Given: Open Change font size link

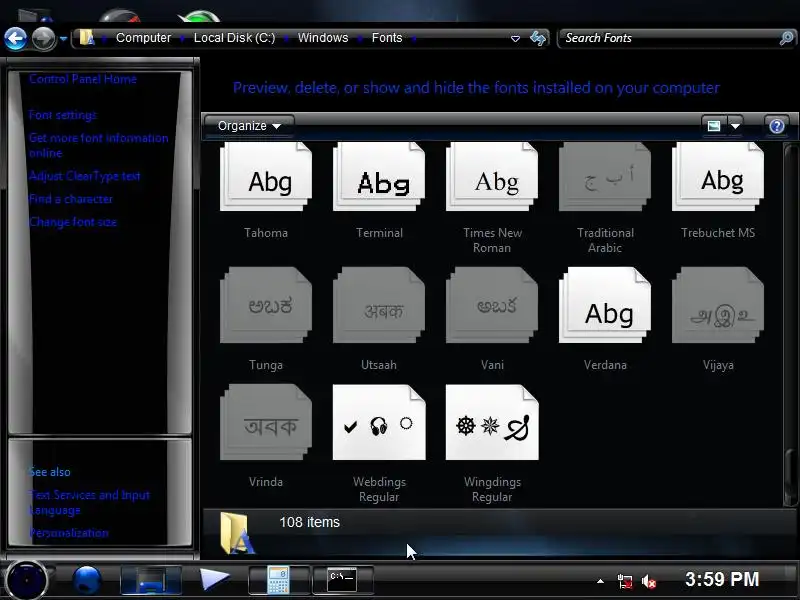Looking at the screenshot, I should [73, 222].
